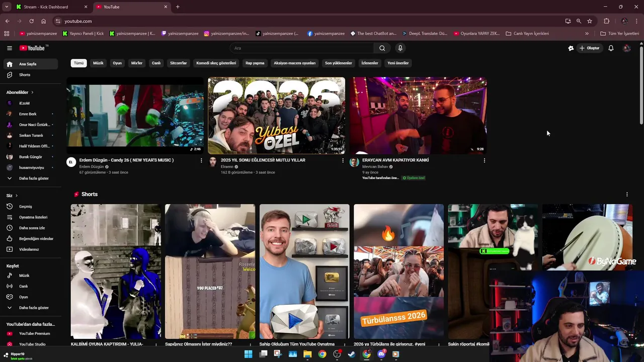The image size is (644, 362).
Task: Select Aksiyon-macera oyunları chip
Action: 294,63
